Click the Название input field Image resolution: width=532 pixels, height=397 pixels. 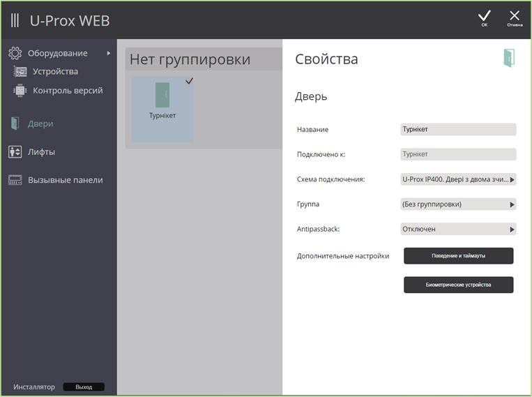point(458,129)
